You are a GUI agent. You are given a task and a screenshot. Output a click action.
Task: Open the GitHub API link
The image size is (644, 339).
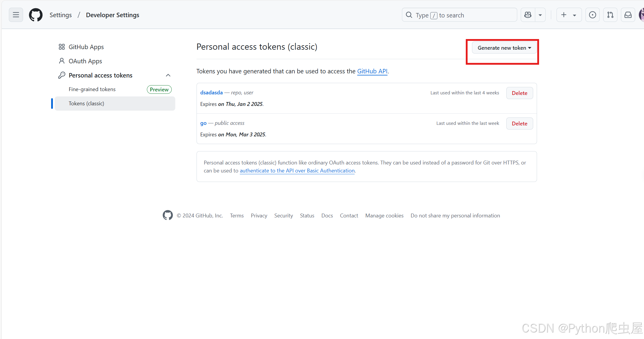pos(372,71)
